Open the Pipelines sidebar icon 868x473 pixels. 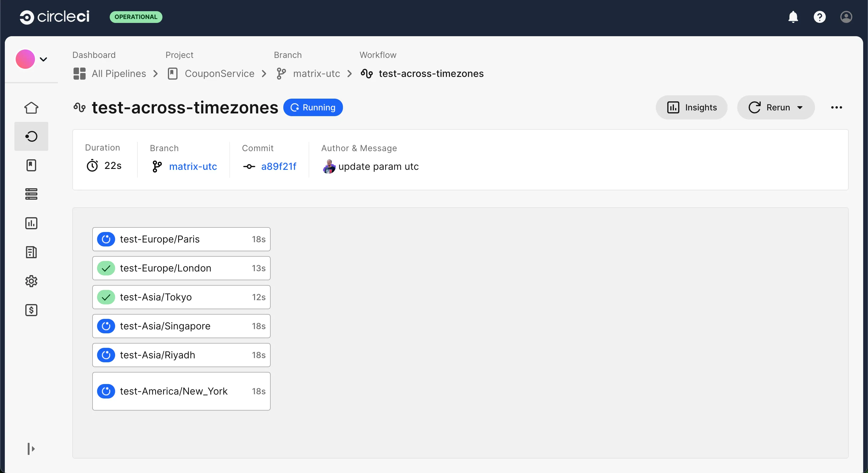point(31,136)
